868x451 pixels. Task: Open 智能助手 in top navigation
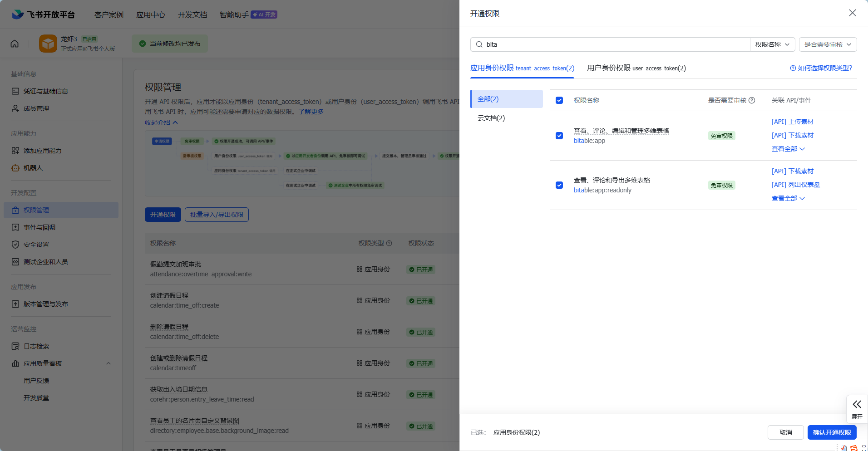tap(234, 15)
